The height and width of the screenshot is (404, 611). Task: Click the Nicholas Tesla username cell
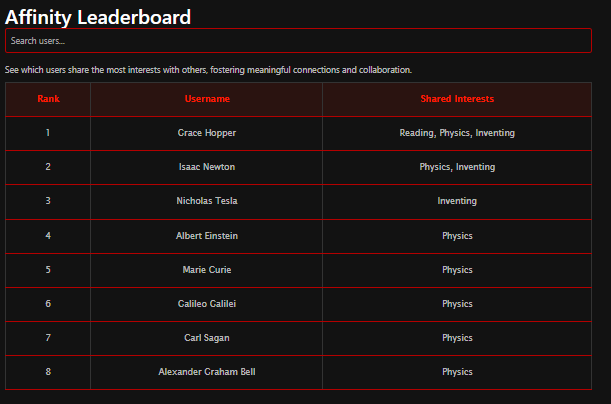coord(207,201)
